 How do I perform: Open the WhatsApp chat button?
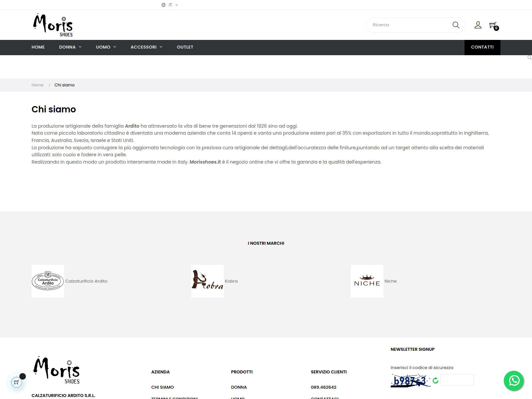(x=514, y=381)
